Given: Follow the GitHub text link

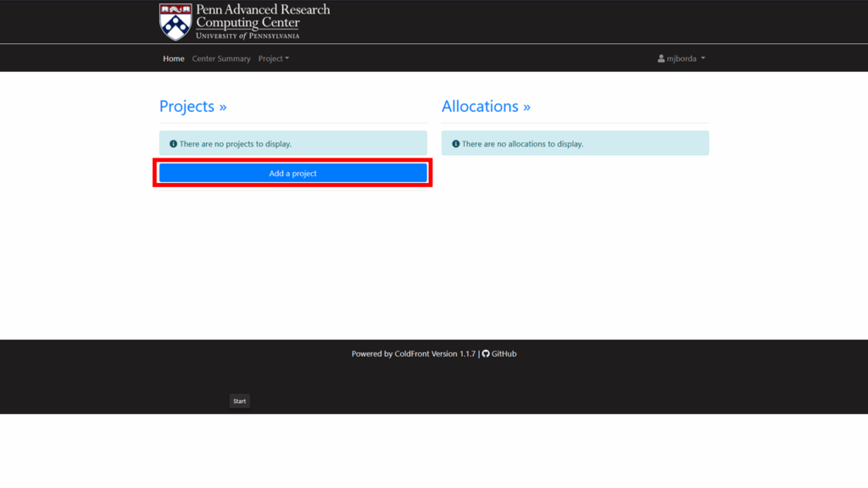Looking at the screenshot, I should 504,354.
